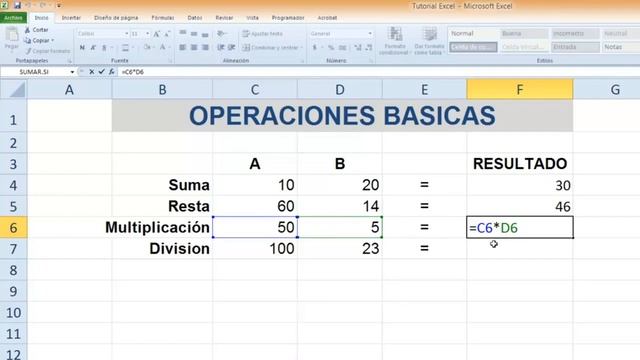
Task: Cancel formula entry with the X button
Action: (x=91, y=72)
